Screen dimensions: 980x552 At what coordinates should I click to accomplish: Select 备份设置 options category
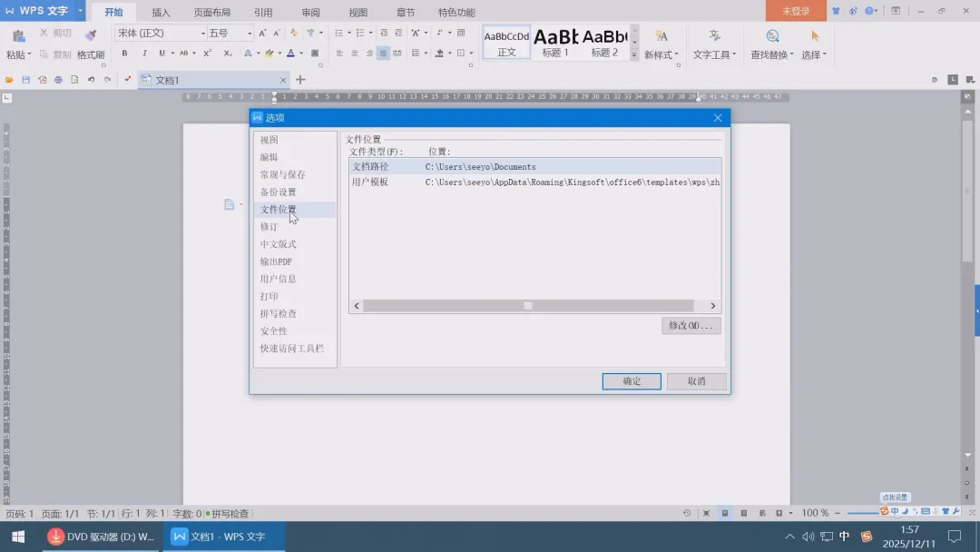tap(295, 192)
